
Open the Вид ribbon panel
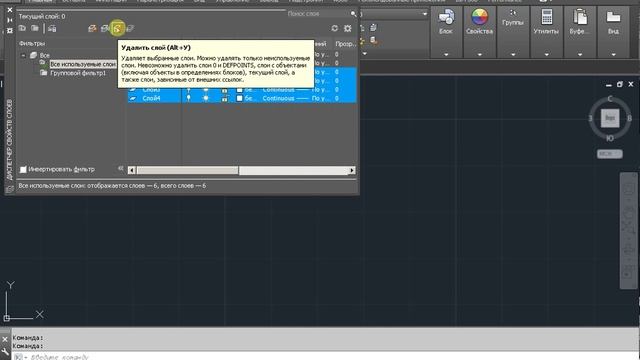(x=613, y=22)
